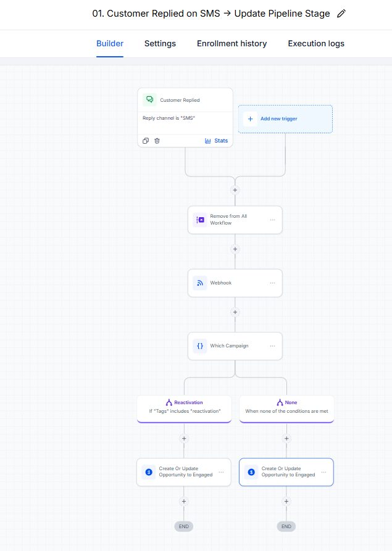Open Stats for Customer Replied trigger
392x551 pixels.
[217, 141]
